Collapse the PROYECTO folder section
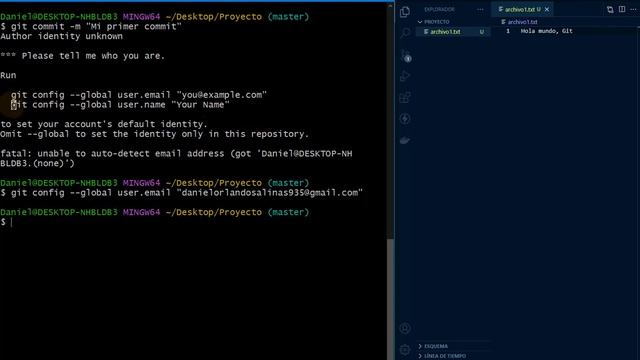The height and width of the screenshot is (360, 640). pyautogui.click(x=453, y=22)
